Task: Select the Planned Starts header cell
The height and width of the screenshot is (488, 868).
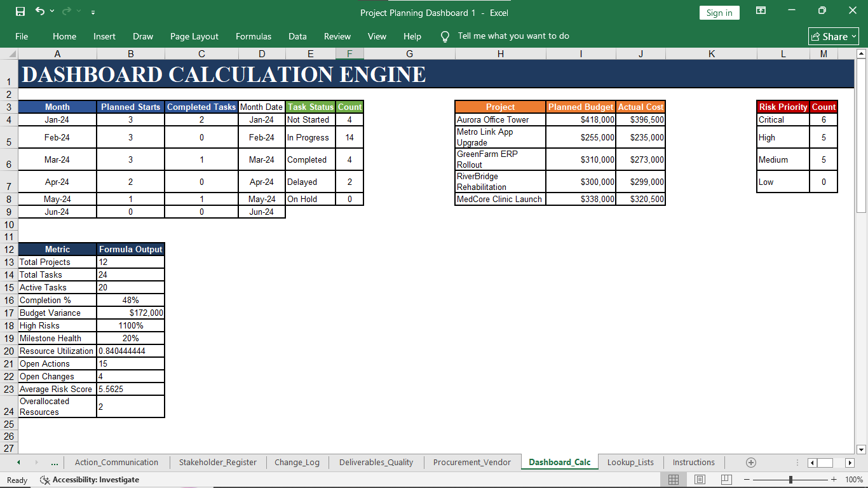Action: coord(131,107)
